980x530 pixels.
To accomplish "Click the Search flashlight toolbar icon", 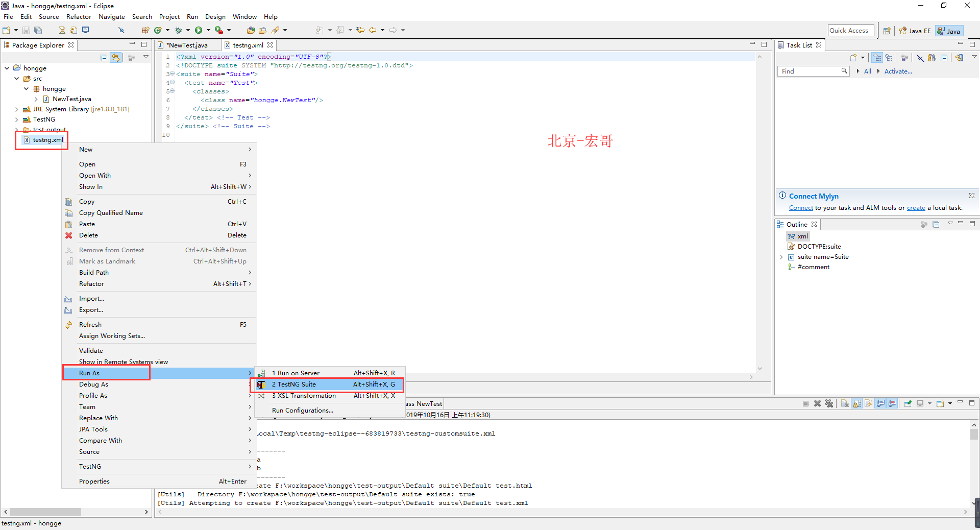I will [x=275, y=30].
